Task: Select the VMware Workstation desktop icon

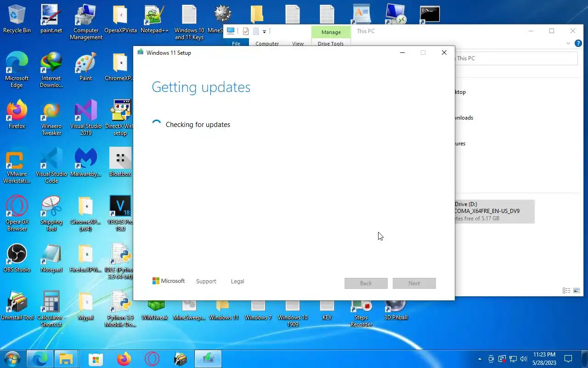Action: [x=17, y=166]
